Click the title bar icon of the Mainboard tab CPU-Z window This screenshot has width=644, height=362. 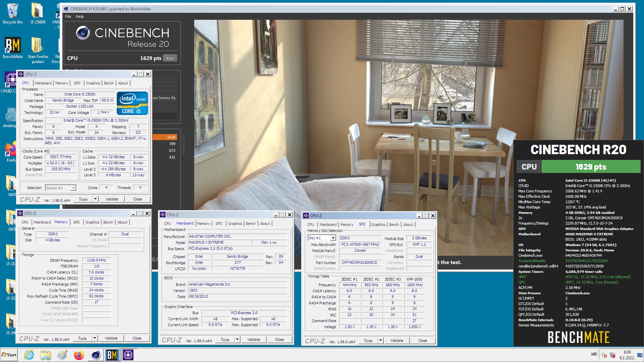click(163, 215)
